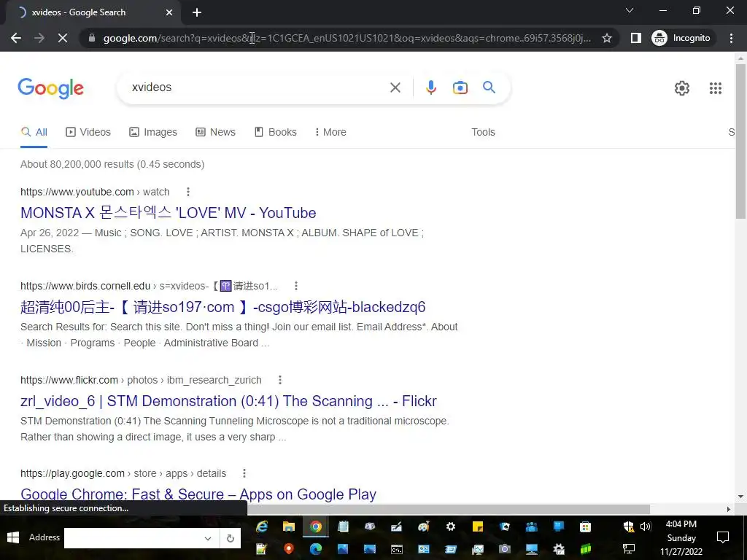Open the Windows Start menu
The height and width of the screenshot is (560, 747).
[x=13, y=537]
